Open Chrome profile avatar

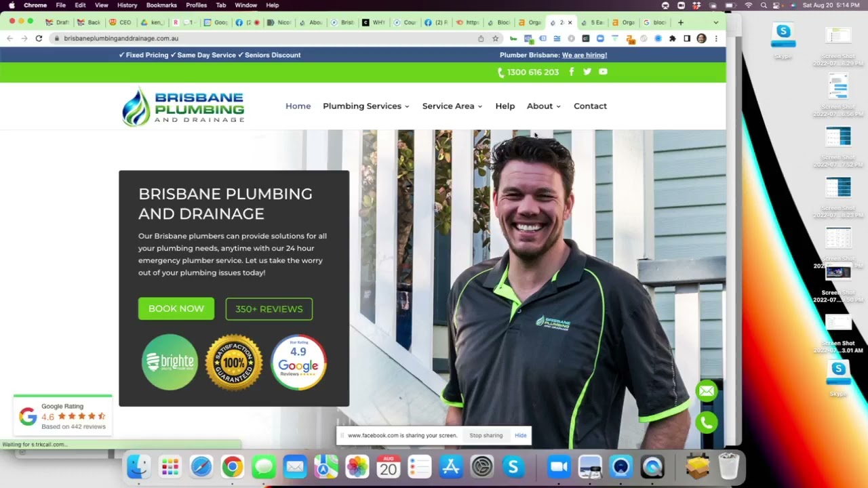tap(701, 39)
